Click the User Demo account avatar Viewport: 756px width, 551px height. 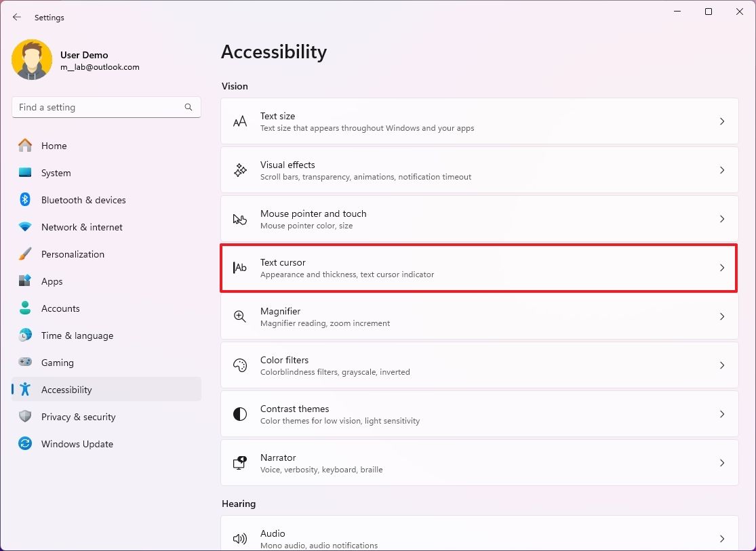(x=32, y=60)
